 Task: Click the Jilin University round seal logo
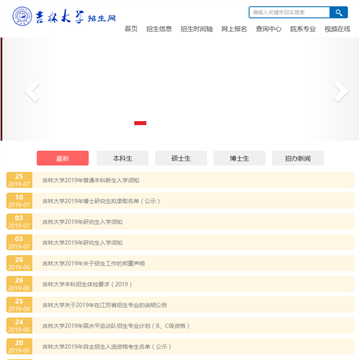point(22,16)
